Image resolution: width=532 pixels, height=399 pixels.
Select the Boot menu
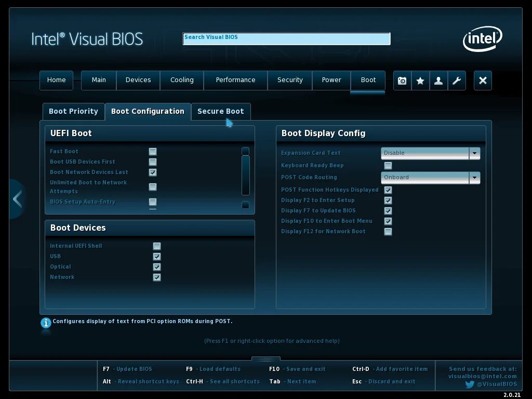pos(368,81)
